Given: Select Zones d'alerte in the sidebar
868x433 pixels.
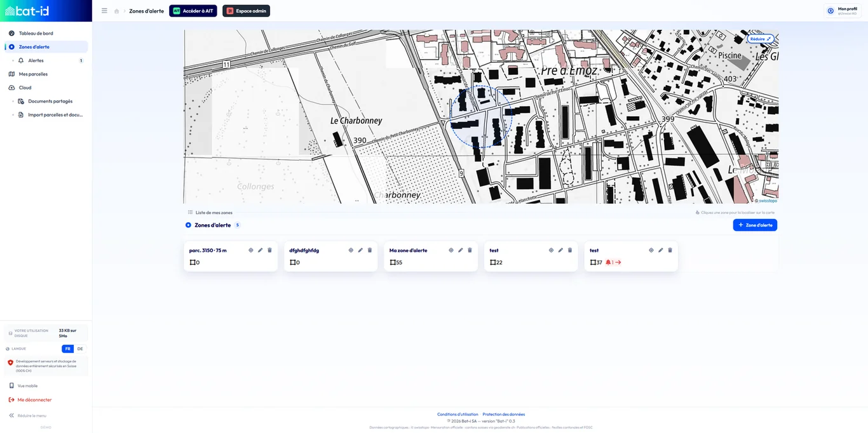Looking at the screenshot, I should [46, 47].
